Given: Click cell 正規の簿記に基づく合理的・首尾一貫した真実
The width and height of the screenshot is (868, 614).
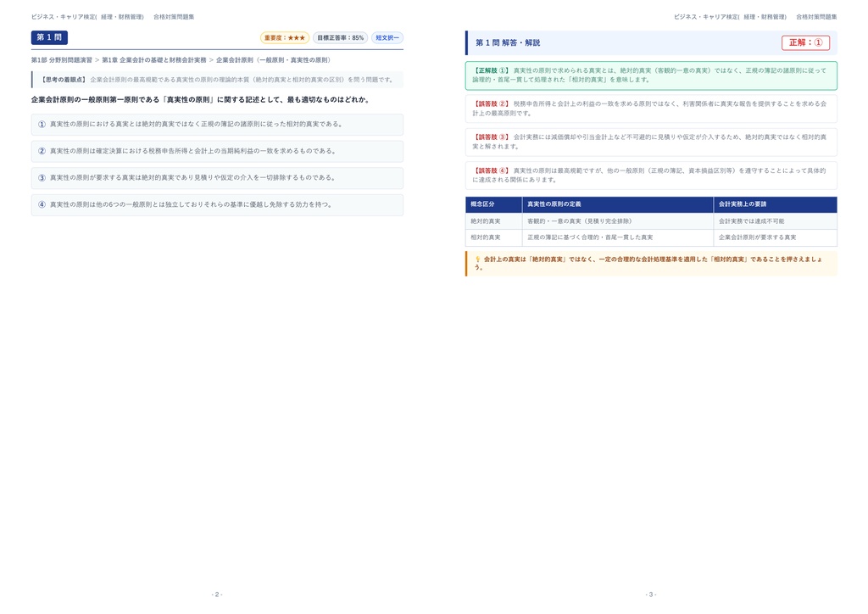Looking at the screenshot, I should pos(618,237).
